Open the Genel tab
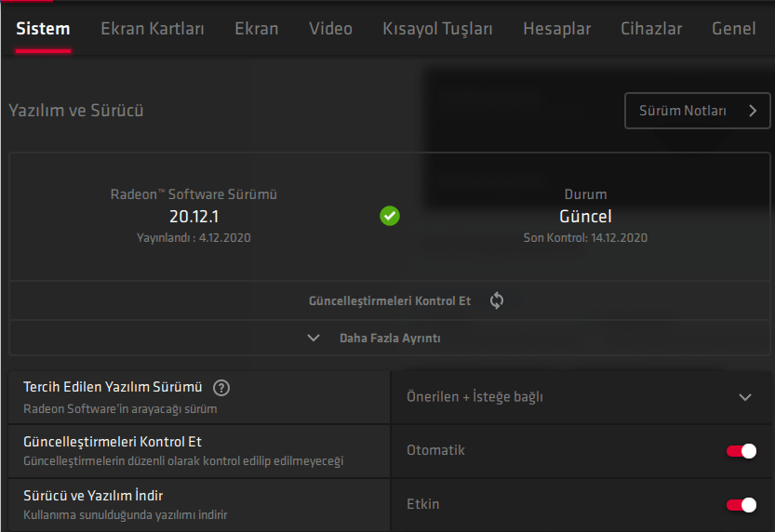Image resolution: width=775 pixels, height=532 pixels. [x=733, y=29]
